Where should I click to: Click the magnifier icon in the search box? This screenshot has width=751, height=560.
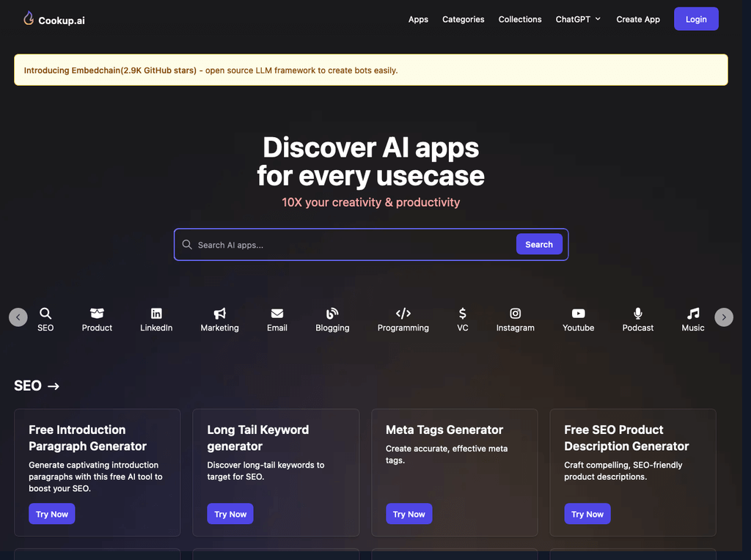pos(187,245)
